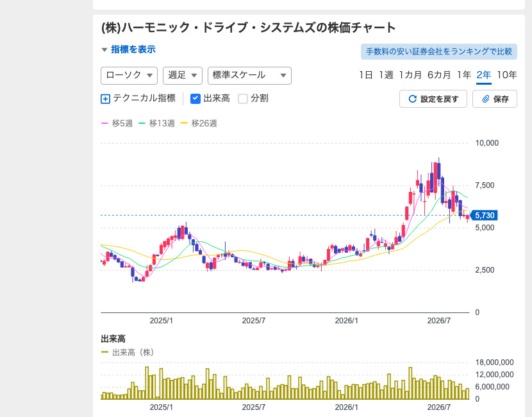Click the 出来高（株） legend marker
Viewport: 532px width, 417px height.
(105, 352)
